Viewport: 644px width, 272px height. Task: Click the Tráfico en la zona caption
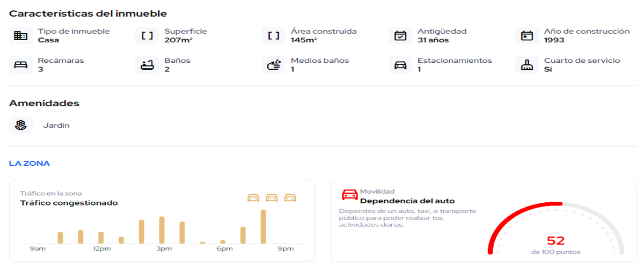(x=51, y=193)
